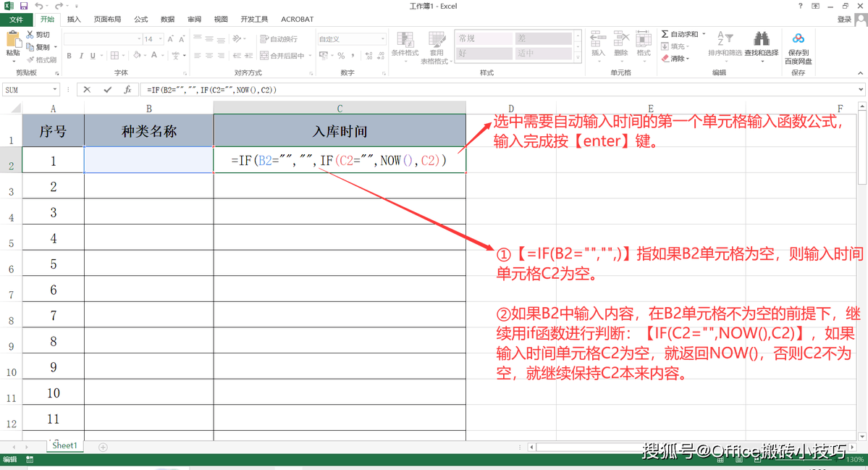This screenshot has height=470, width=868.
Task: Switch to the ACROBAT tab
Action: (298, 20)
